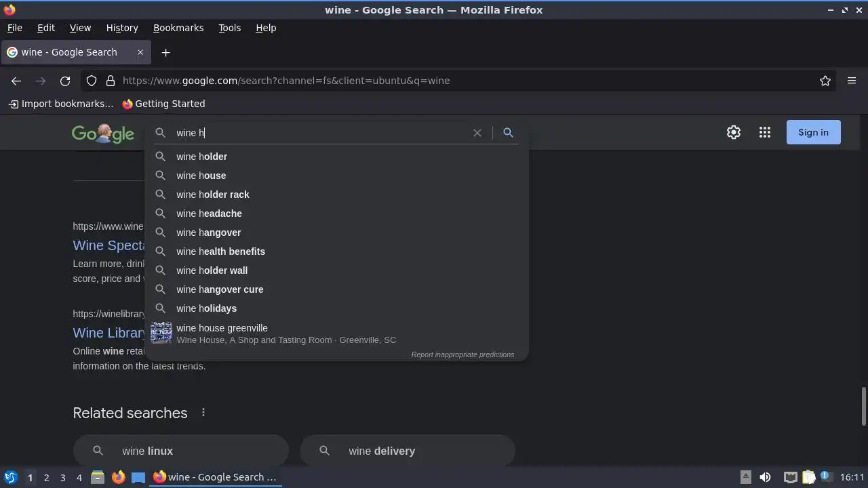The image size is (868, 488).
Task: Choose suggestion wine holidays
Action: pyautogui.click(x=336, y=308)
